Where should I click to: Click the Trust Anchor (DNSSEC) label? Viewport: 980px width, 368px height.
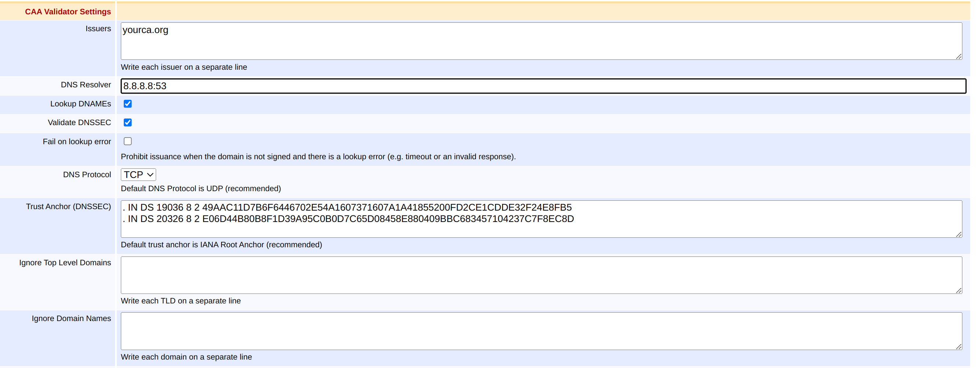(68, 207)
